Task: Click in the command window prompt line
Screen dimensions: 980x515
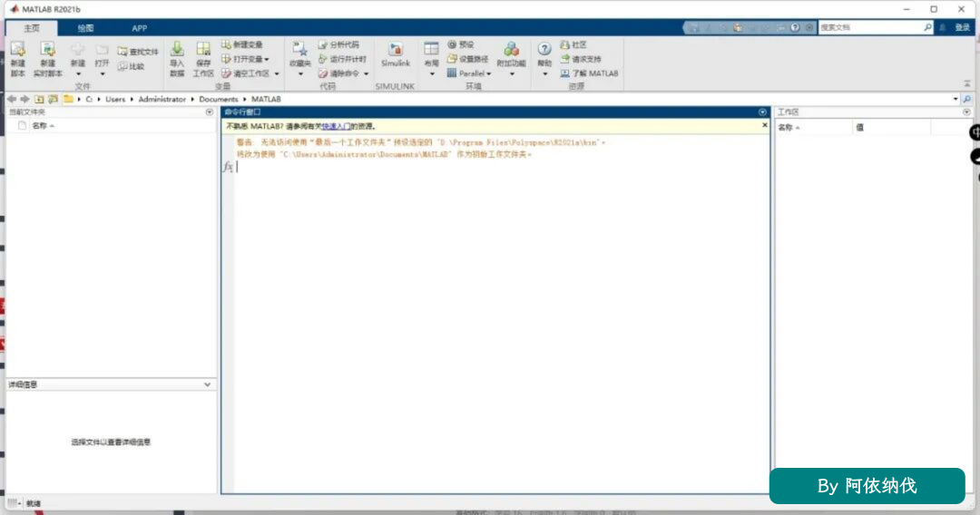Action: (502, 167)
